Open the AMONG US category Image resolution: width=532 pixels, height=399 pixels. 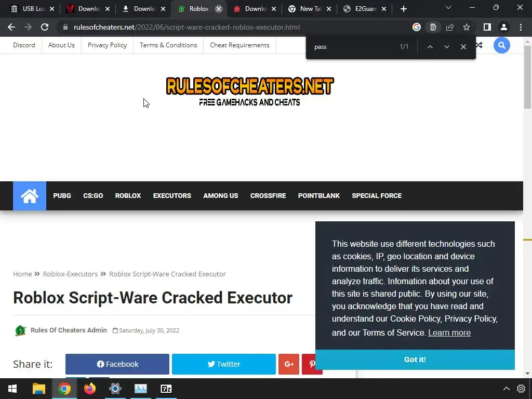coord(220,196)
